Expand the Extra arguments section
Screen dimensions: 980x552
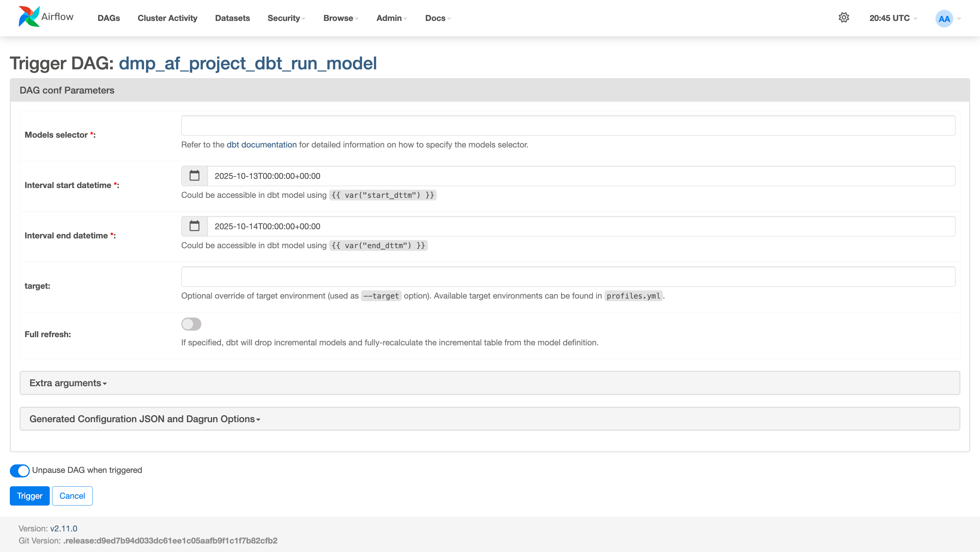(x=68, y=383)
